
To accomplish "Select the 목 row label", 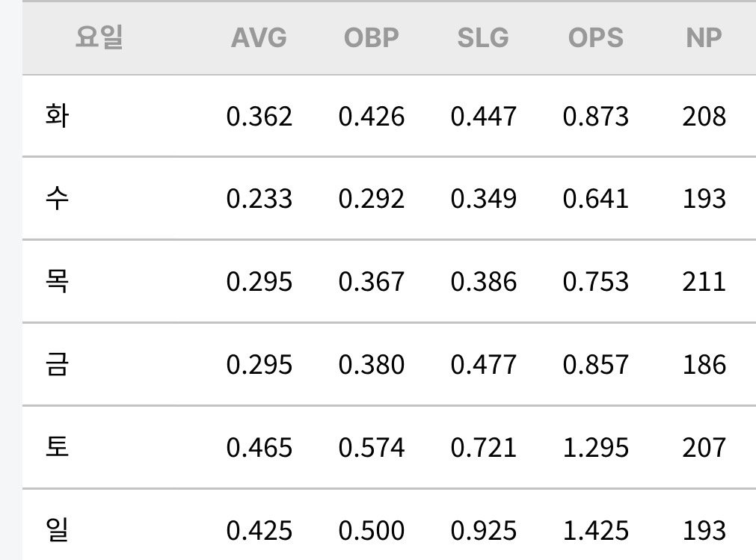I will 57,281.
